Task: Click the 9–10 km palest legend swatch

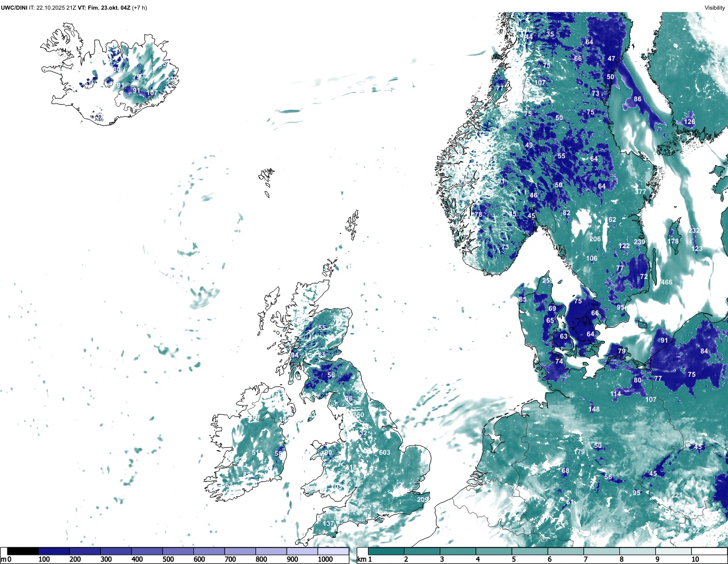Action: (675, 551)
